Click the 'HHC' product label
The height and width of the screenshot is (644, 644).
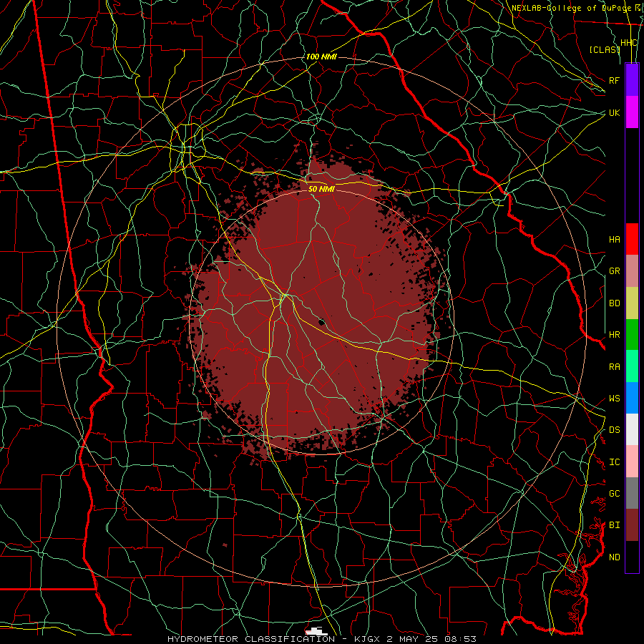coord(629,43)
